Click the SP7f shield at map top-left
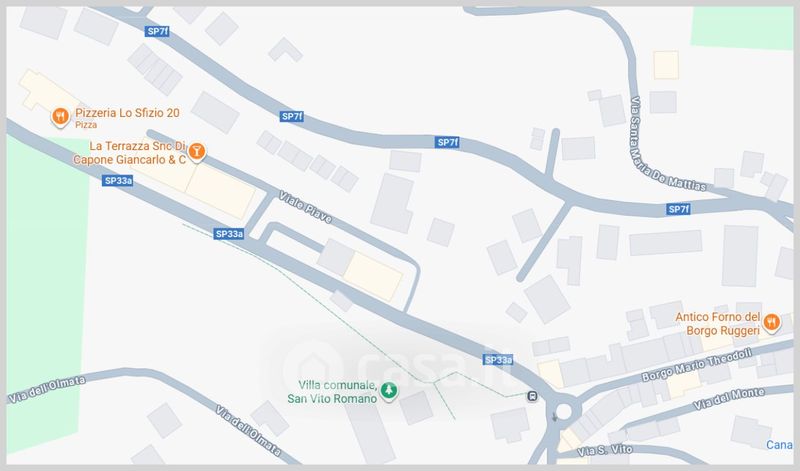Screen dimensions: 800x471 click(157, 32)
